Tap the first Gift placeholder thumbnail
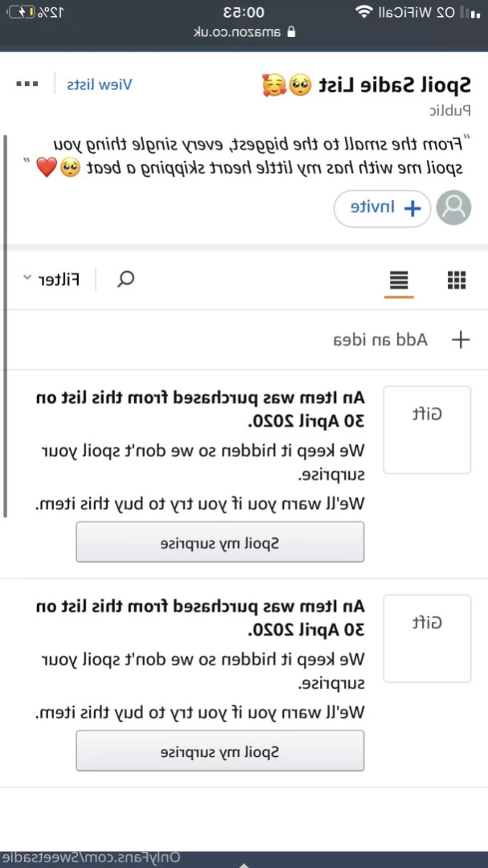The height and width of the screenshot is (868, 488). pos(427,430)
